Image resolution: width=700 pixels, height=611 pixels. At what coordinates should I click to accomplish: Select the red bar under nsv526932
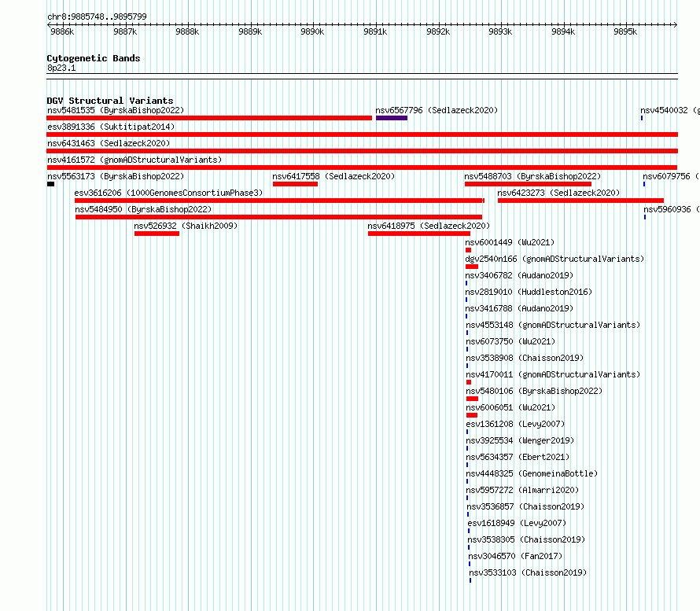(157, 234)
